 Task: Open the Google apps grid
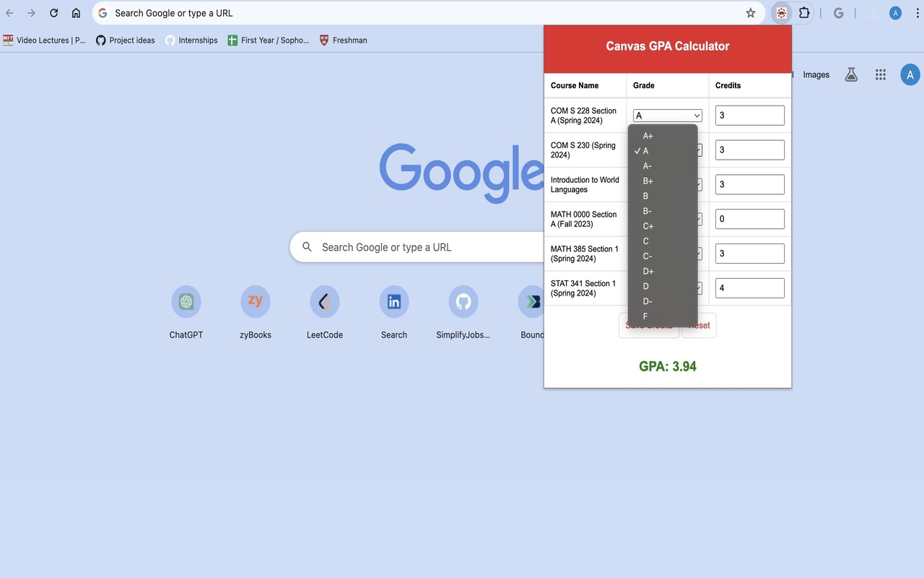(880, 74)
